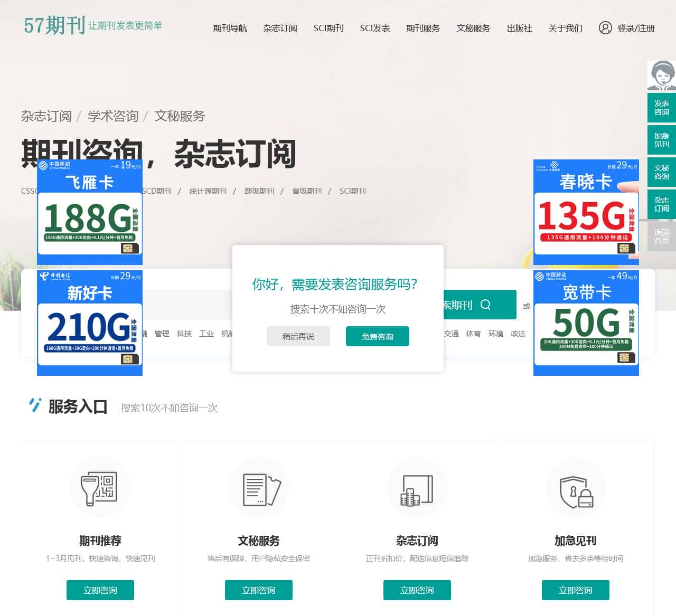
Task: Open the 文秘服务 top menu item
Action: [x=474, y=28]
